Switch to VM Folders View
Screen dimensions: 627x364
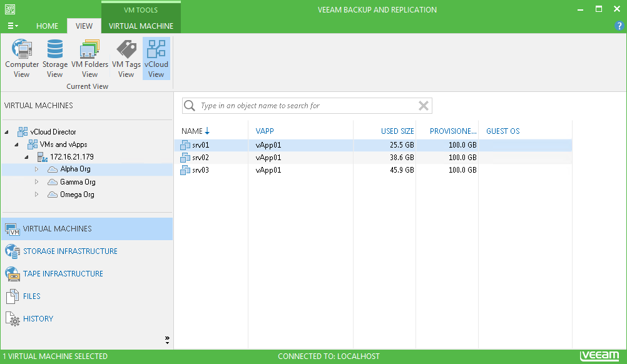pyautogui.click(x=89, y=58)
